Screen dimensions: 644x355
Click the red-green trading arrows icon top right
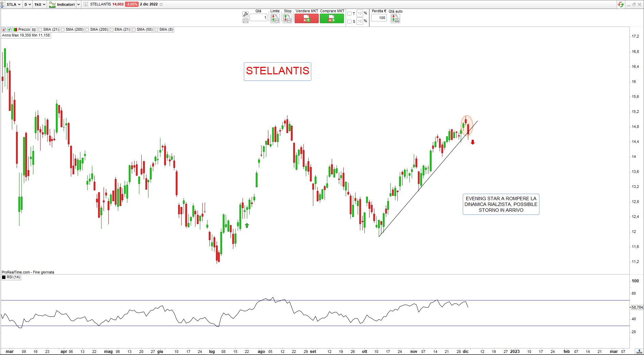[x=621, y=4]
